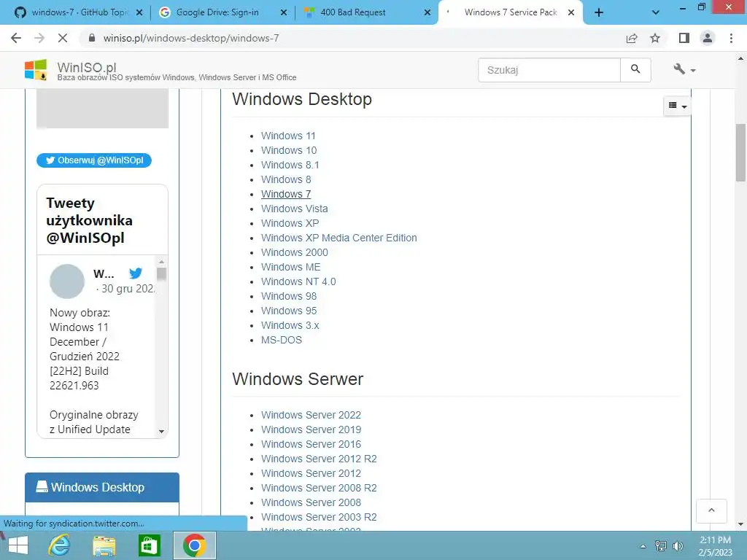Open the volume tray icon

pos(678,546)
